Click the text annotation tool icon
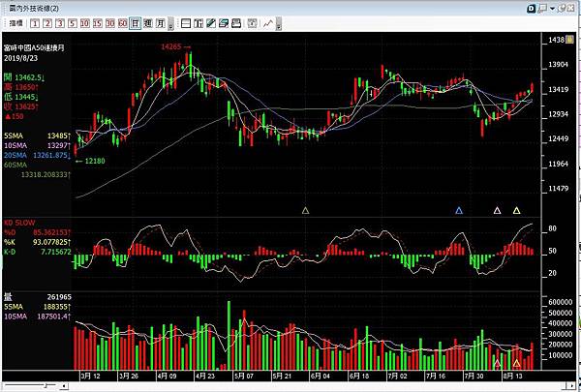This screenshot has height=392, width=581. click(199, 23)
